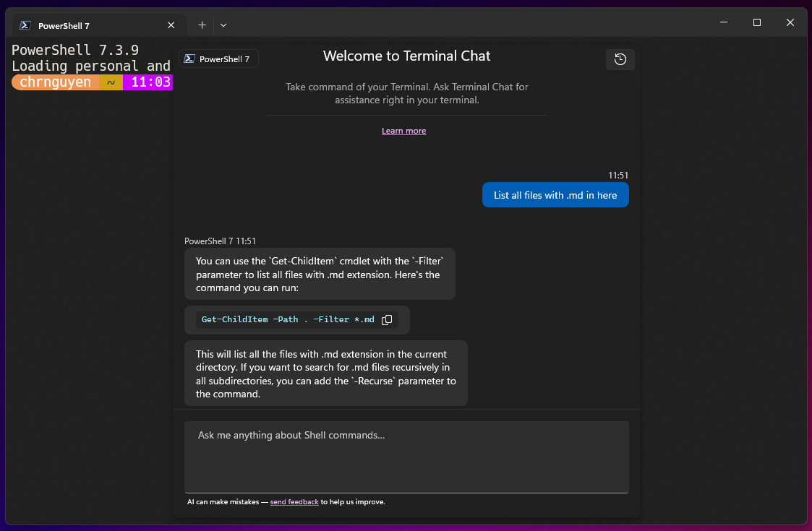Click the PowerShell 7 badge in chat header
Image resolution: width=812 pixels, height=531 pixels.
coord(218,59)
